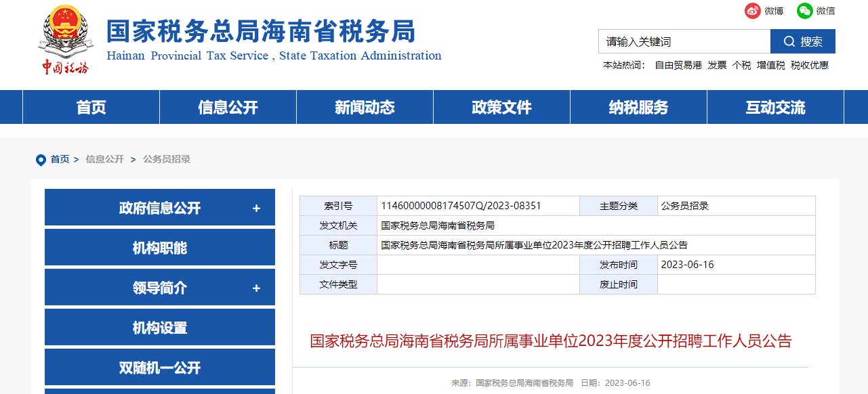This screenshot has width=868, height=394.
Task: Click the breadcrumb location pin icon
Action: 41,160
